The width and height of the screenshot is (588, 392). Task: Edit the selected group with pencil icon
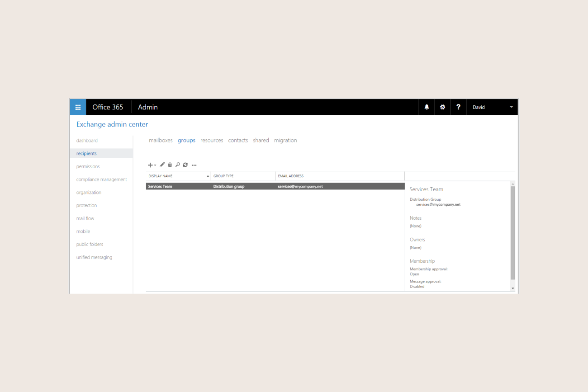point(162,165)
